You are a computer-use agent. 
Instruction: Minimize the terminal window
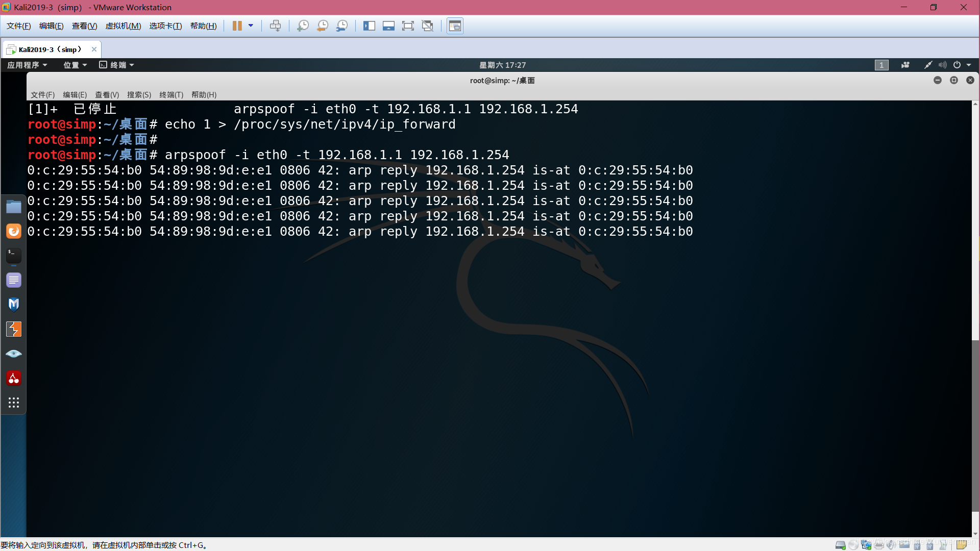pyautogui.click(x=938, y=80)
